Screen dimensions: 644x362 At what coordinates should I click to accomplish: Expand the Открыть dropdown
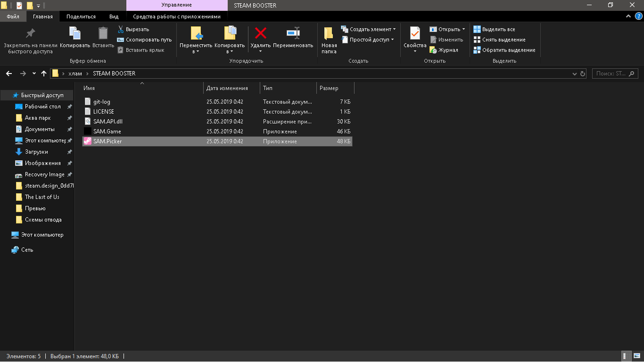[447, 29]
